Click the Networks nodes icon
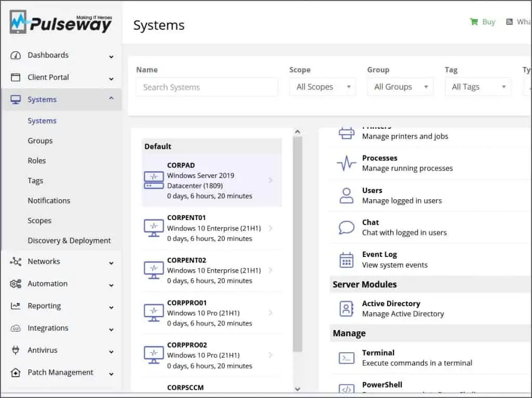Screen dimensions: 532x398 click(x=16, y=262)
